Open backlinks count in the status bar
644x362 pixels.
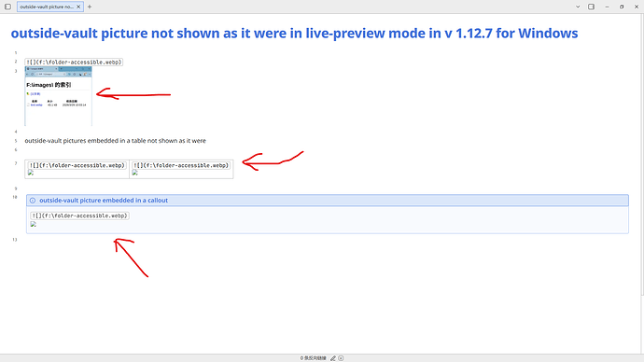click(313, 358)
